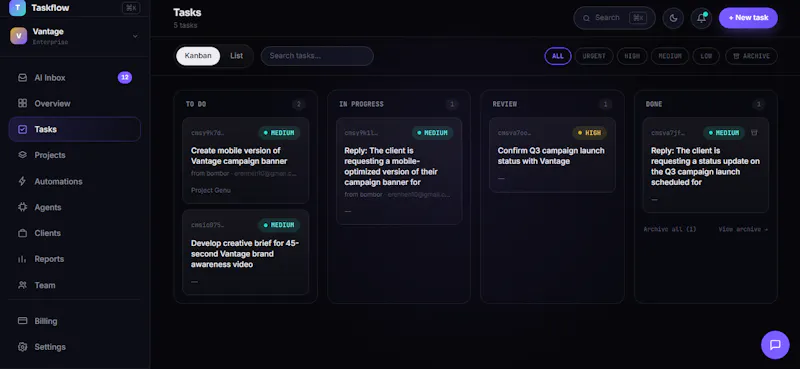The height and width of the screenshot is (369, 800).
Task: Toggle dark mode with the moon icon
Action: [673, 18]
